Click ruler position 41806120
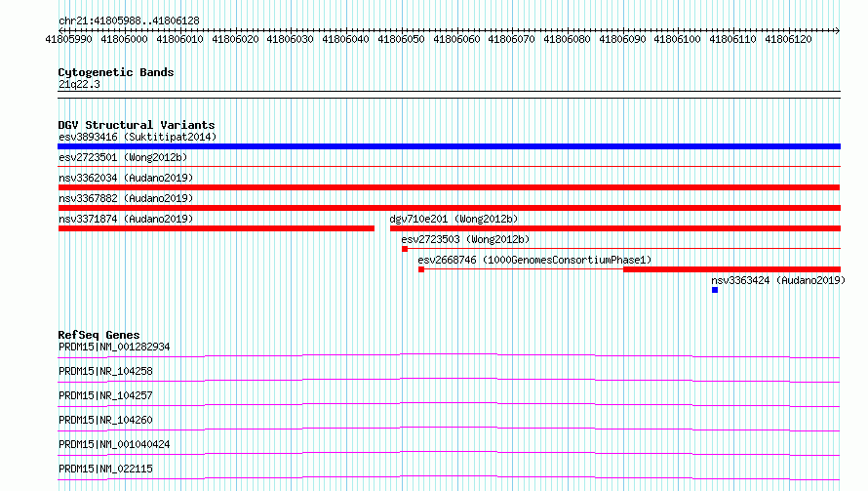The image size is (868, 491). point(788,39)
